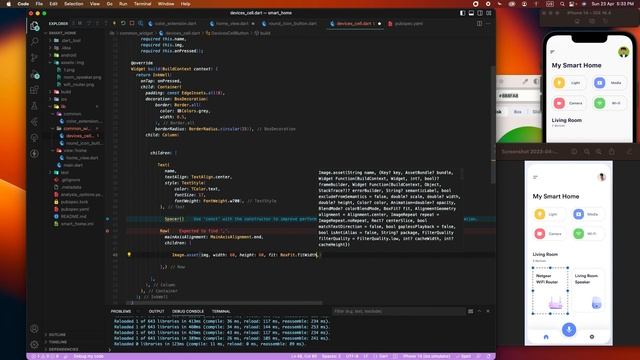
Task: Click the profile avatar in iPhone simulator
Action: coord(623,52)
